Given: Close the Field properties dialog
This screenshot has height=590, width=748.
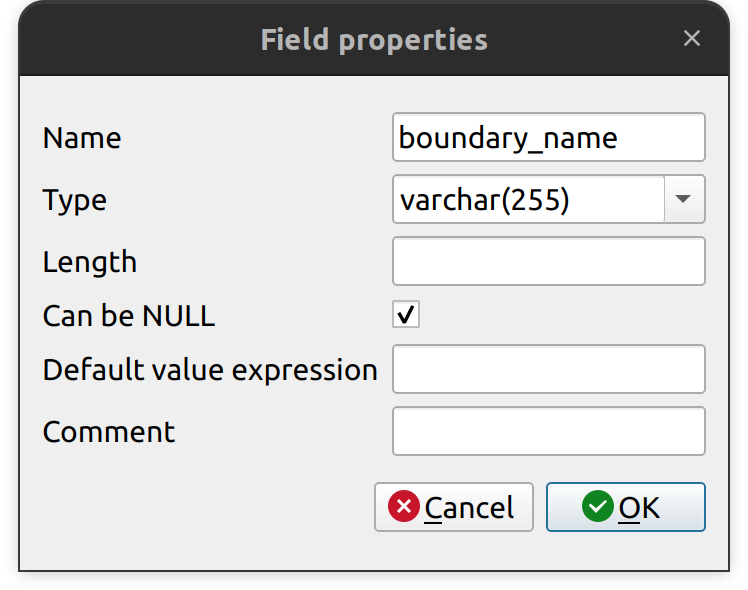Looking at the screenshot, I should pyautogui.click(x=692, y=39).
